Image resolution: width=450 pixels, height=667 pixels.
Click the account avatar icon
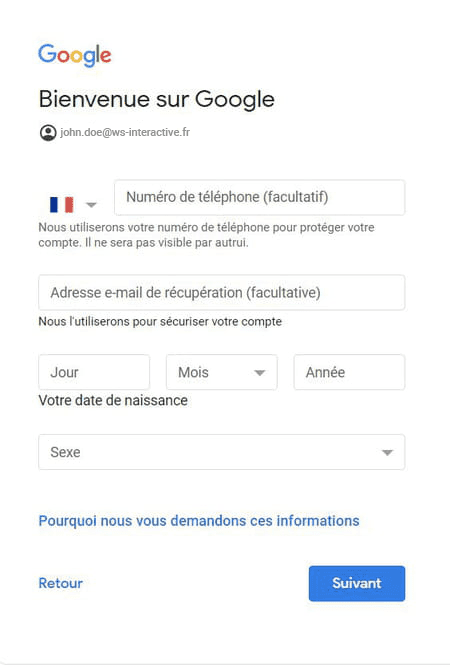[x=48, y=132]
